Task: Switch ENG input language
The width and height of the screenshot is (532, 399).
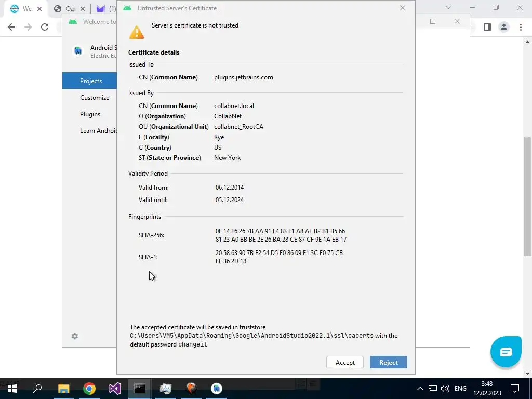Action: (x=460, y=389)
